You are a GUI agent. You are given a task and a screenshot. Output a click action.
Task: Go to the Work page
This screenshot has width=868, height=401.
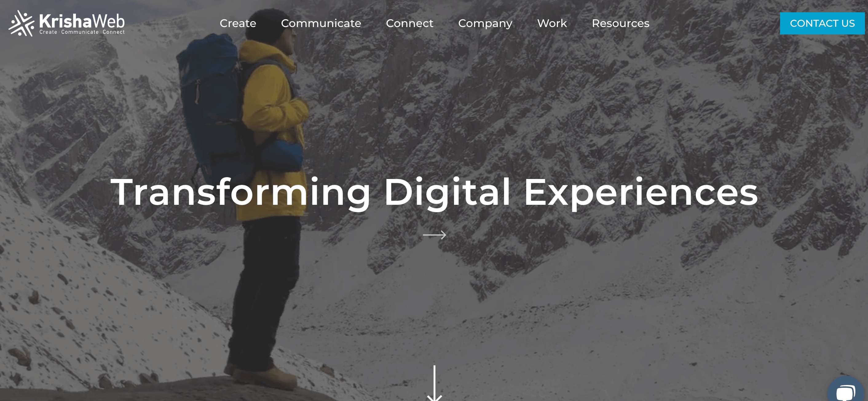[552, 23]
